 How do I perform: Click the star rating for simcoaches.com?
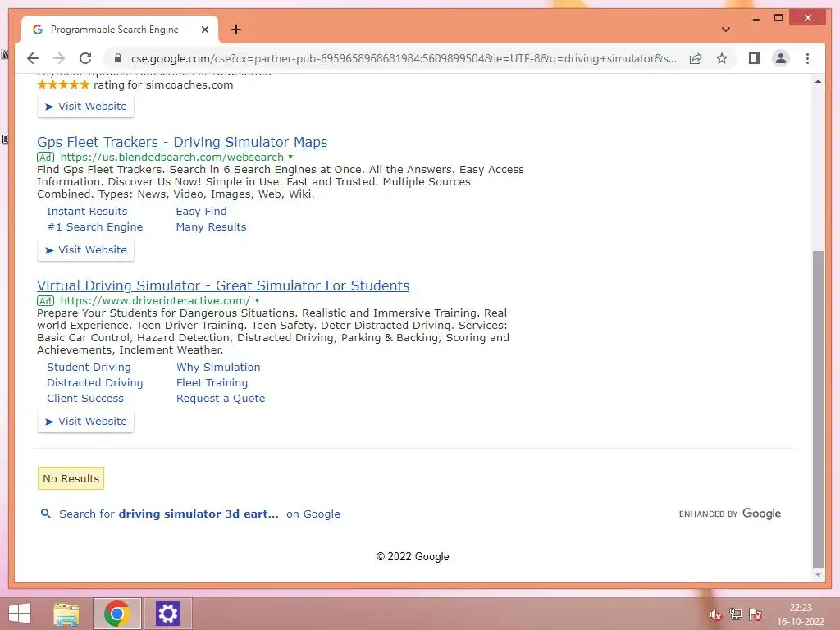(x=63, y=84)
